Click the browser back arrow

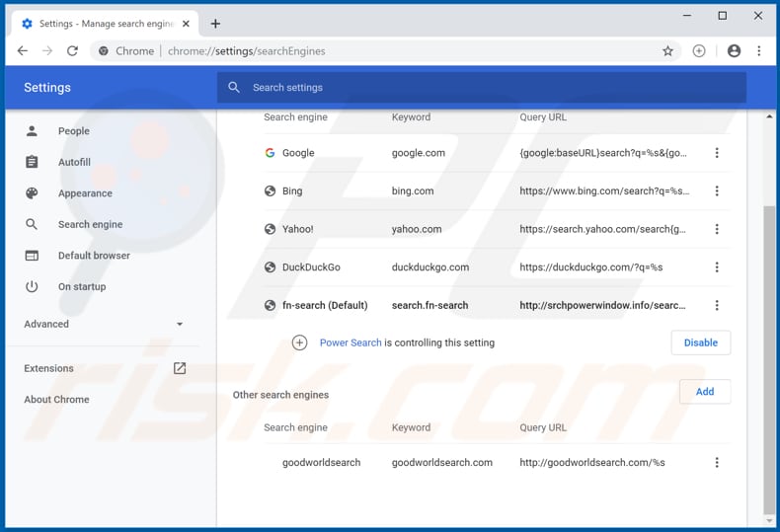click(x=23, y=51)
